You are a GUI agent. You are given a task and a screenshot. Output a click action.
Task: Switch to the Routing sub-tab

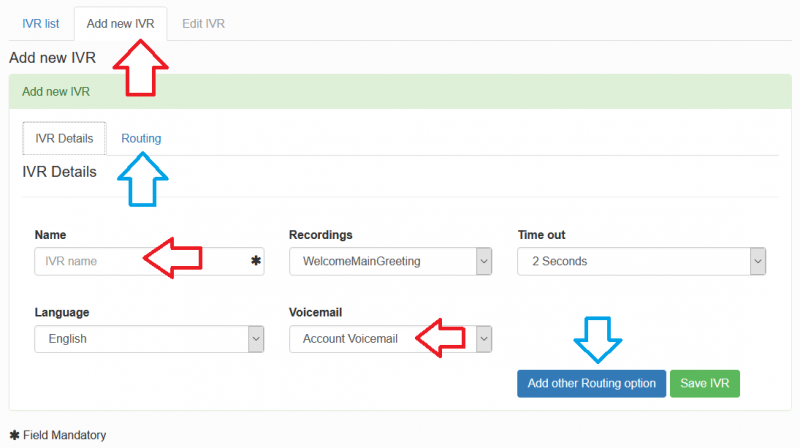pyautogui.click(x=141, y=138)
